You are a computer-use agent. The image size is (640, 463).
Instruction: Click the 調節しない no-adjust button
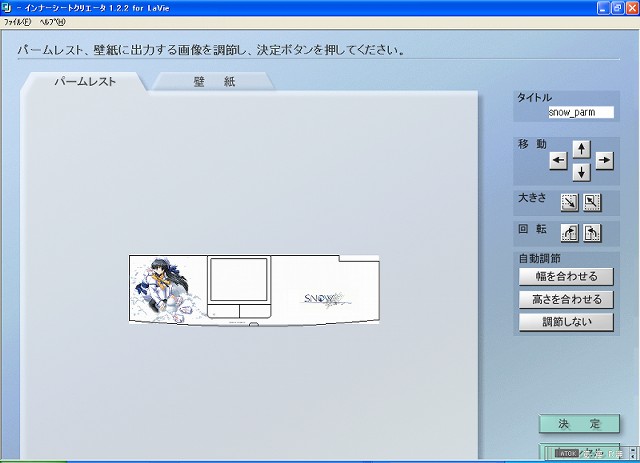pyautogui.click(x=566, y=322)
